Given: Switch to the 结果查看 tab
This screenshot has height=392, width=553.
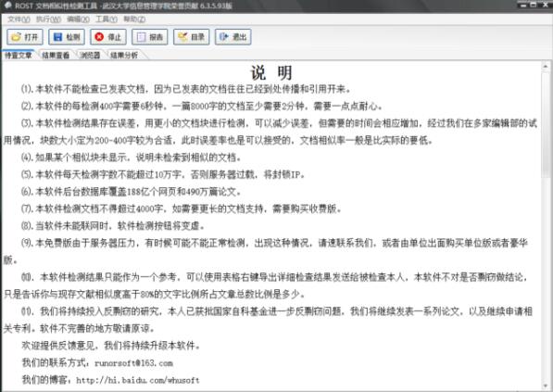Looking at the screenshot, I should (x=56, y=55).
